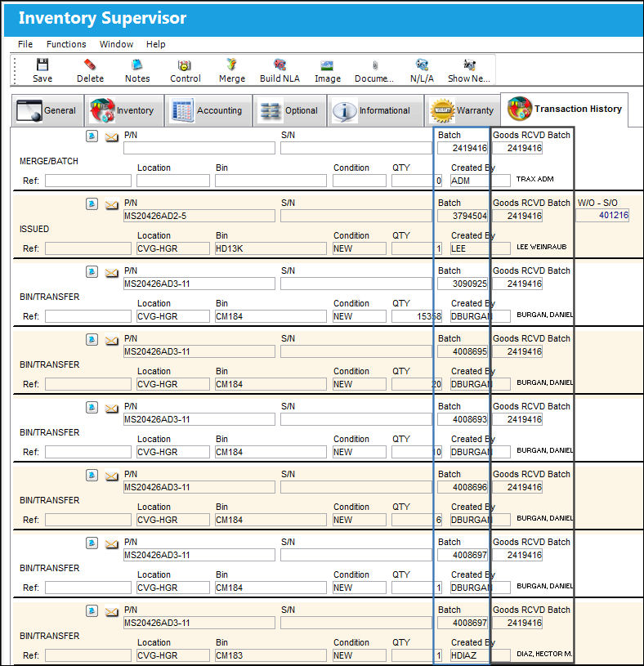Switch to the Optional tab
The width and height of the screenshot is (644, 666).
[x=289, y=110]
